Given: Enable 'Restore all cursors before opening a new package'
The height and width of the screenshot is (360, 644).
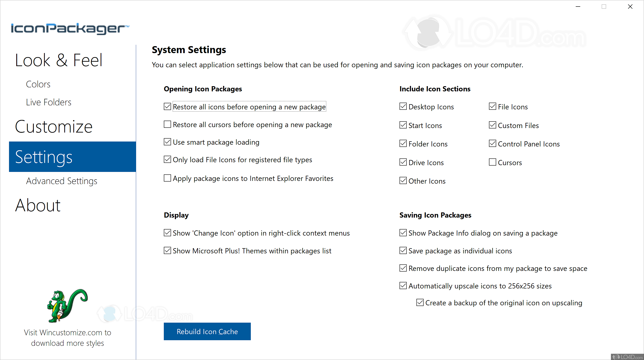Looking at the screenshot, I should 167,124.
